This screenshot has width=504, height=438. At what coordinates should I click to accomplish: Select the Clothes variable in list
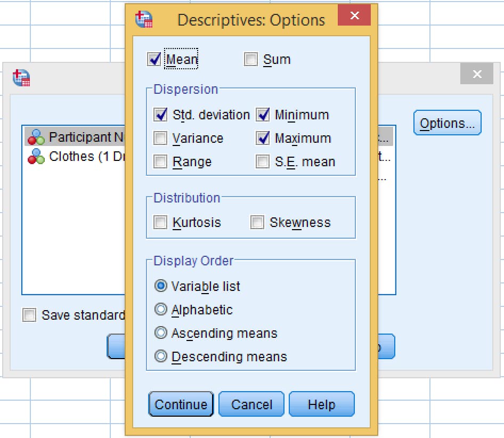click(x=75, y=157)
